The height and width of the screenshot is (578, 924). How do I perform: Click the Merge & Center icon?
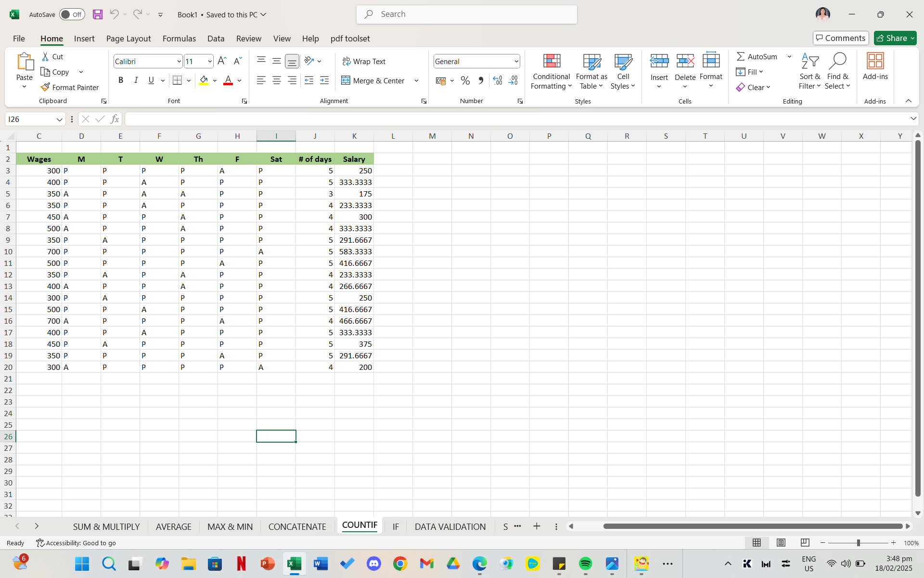pos(346,80)
